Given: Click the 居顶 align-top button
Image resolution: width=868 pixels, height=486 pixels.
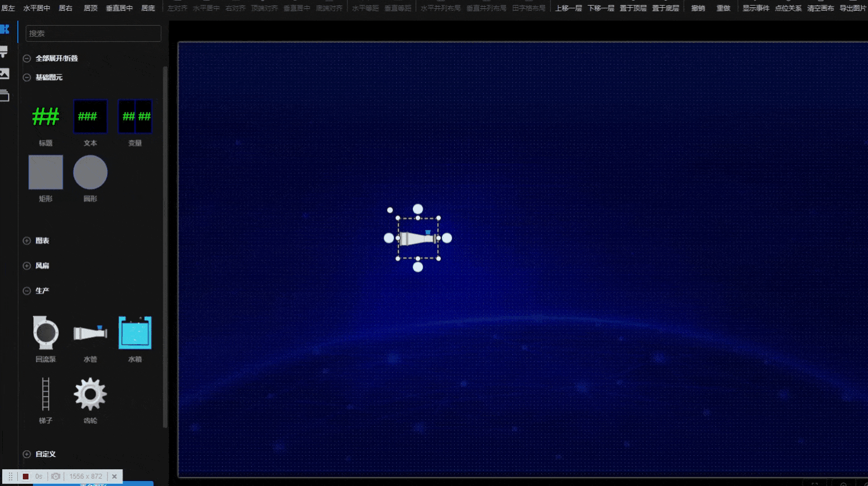Looking at the screenshot, I should [x=90, y=8].
